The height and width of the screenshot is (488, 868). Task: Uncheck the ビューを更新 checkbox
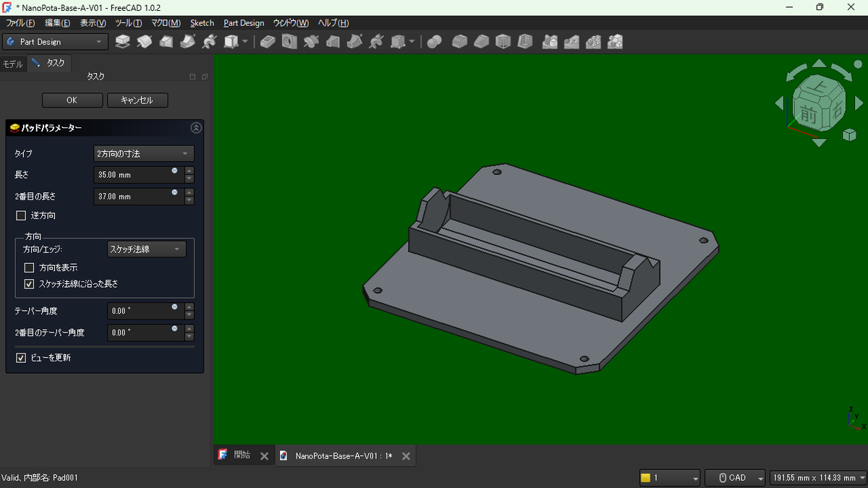click(x=21, y=357)
